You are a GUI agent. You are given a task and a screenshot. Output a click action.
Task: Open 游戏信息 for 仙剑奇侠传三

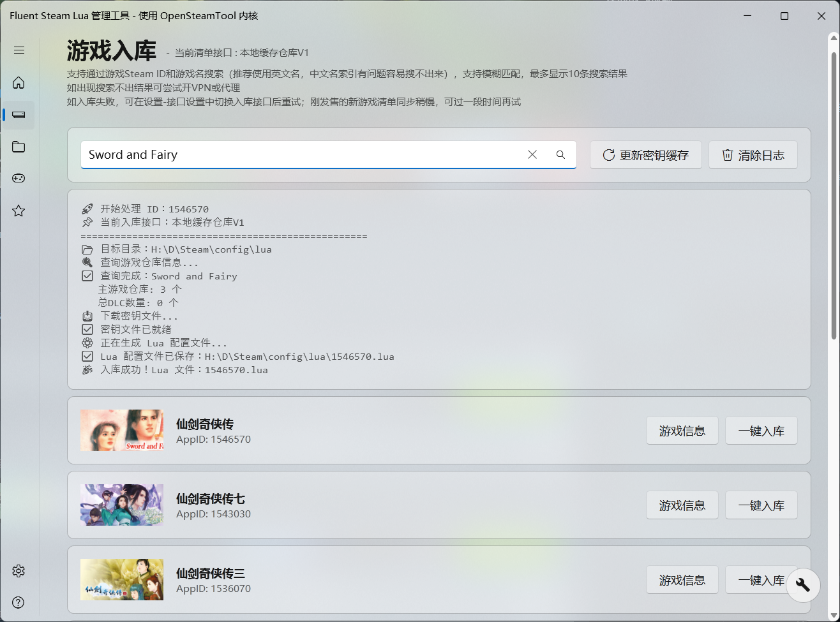(x=682, y=580)
